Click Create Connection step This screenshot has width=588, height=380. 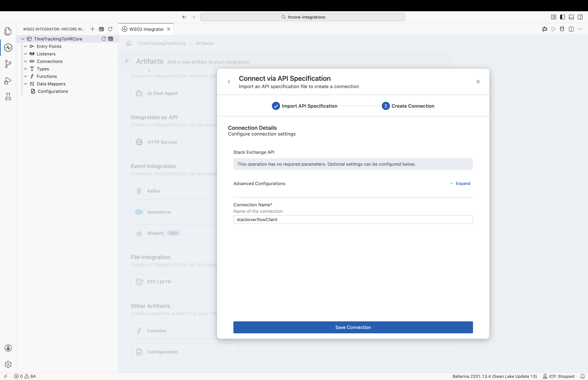(x=408, y=106)
